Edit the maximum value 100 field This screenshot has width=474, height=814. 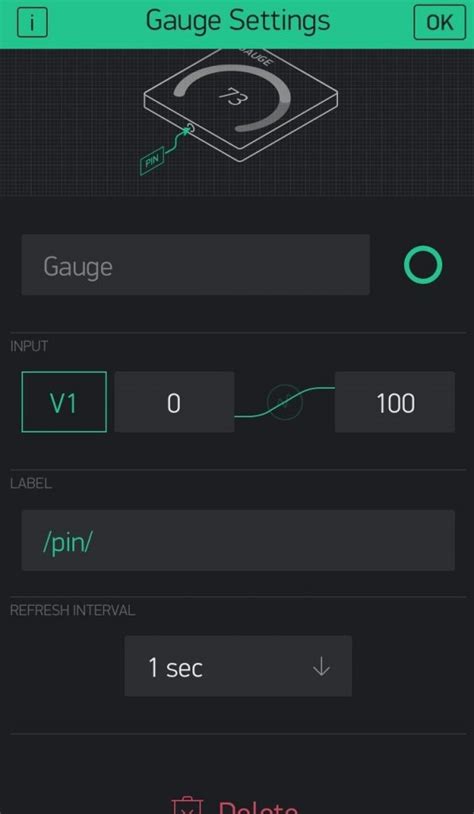pyautogui.click(x=395, y=402)
